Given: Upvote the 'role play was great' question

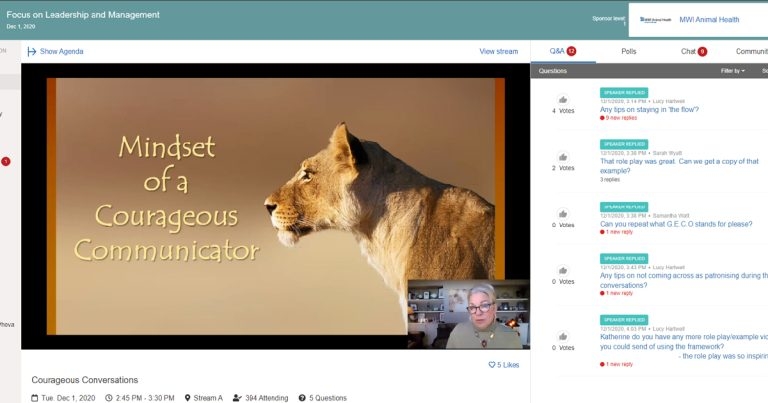Looking at the screenshot, I should 563,157.
